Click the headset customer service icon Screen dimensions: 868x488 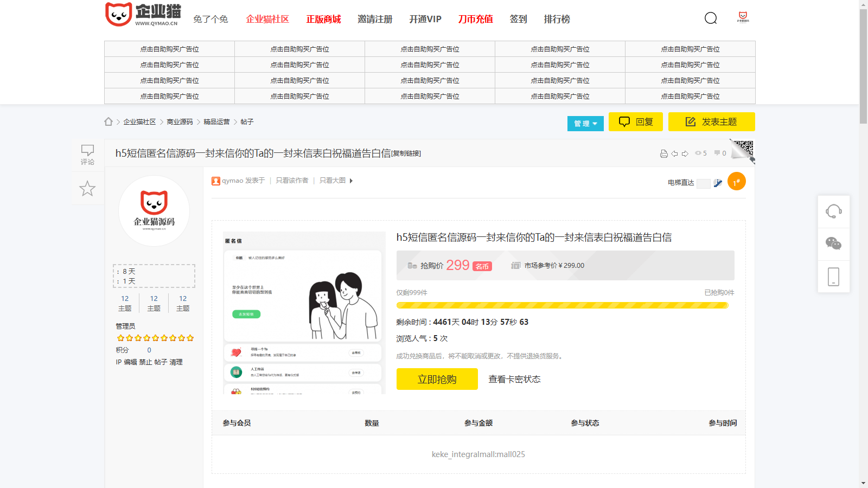[833, 211]
